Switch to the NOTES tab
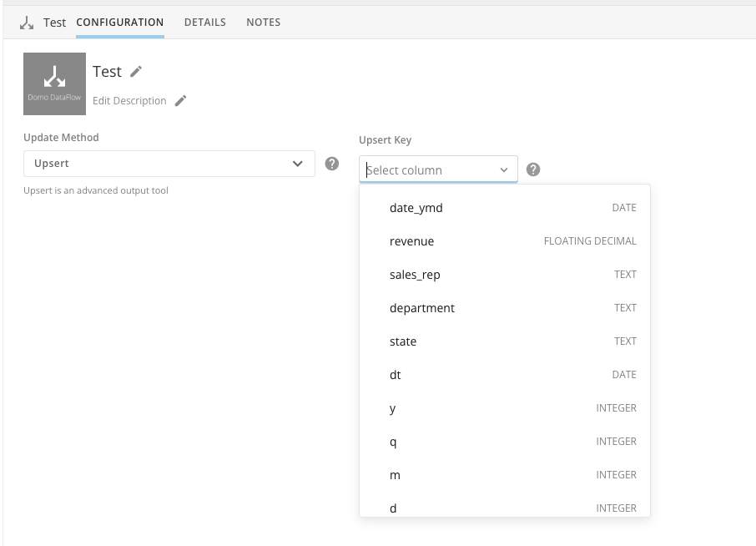This screenshot has height=546, width=756. point(263,23)
